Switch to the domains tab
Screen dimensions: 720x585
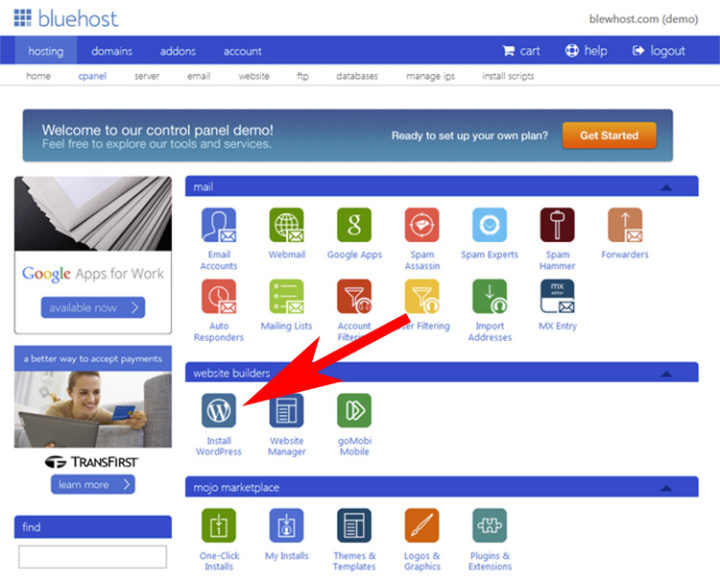112,51
